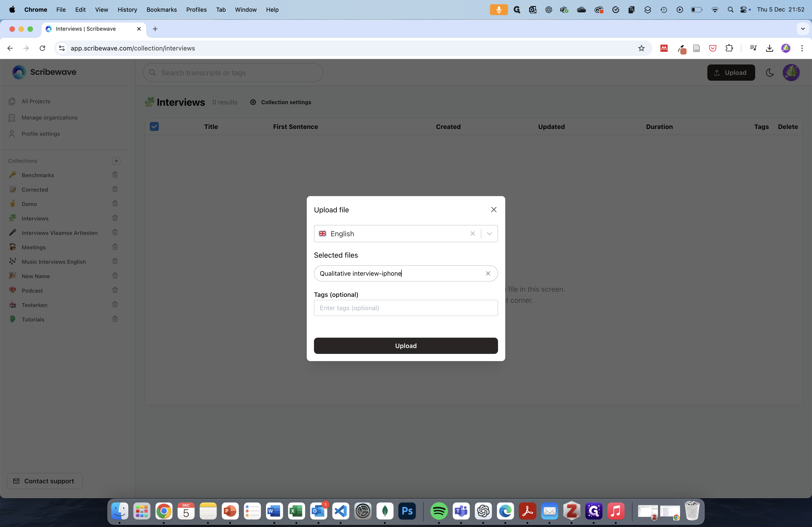Viewport: 812px width, 527px height.
Task: Sort by the Created column header
Action: coord(448,126)
